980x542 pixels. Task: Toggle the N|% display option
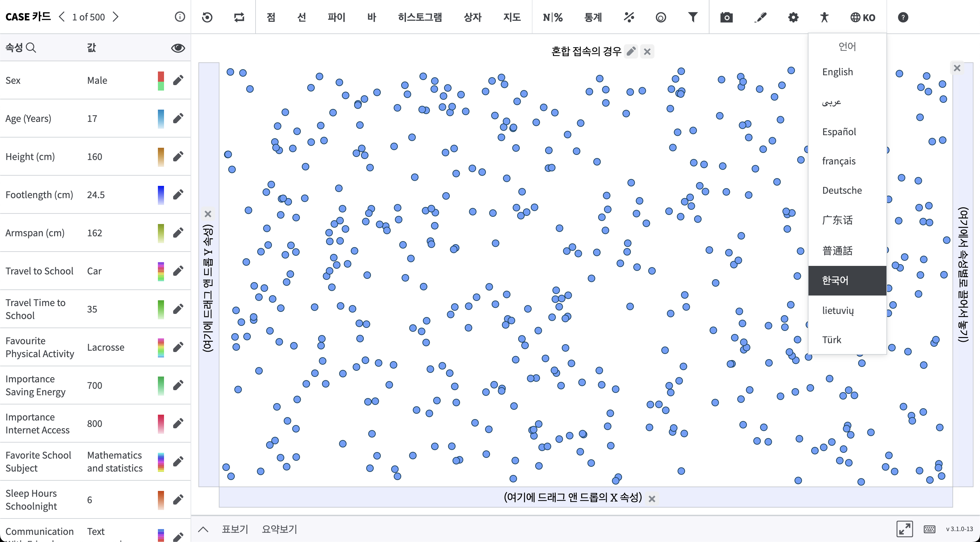(x=552, y=17)
